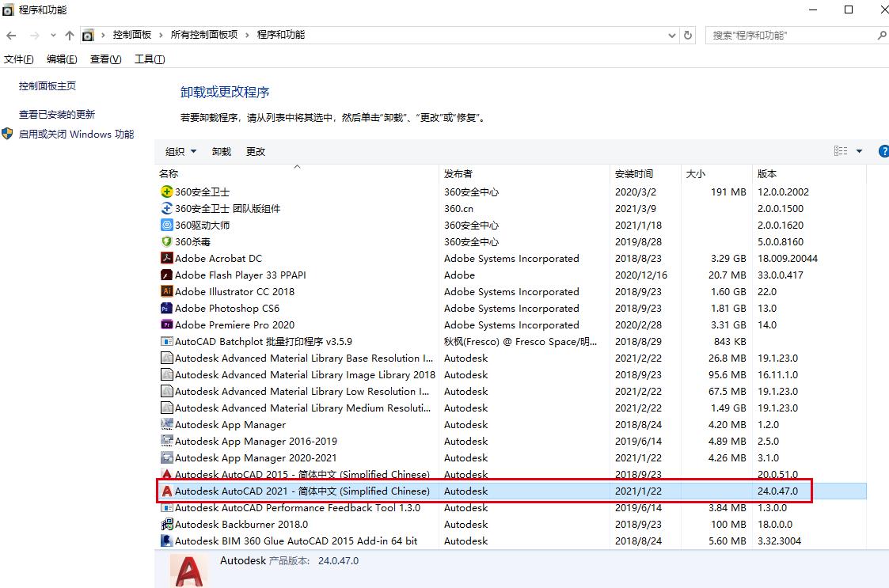
Task: Open recent locations dropdown arrow
Action: [53, 35]
